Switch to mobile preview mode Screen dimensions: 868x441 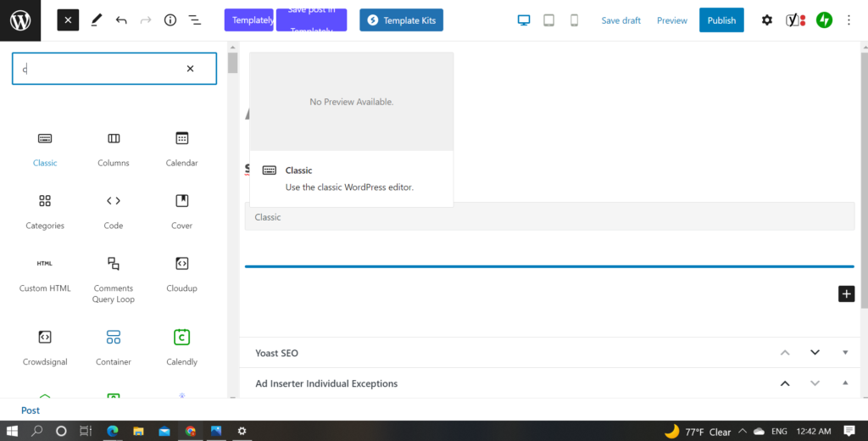(x=574, y=20)
